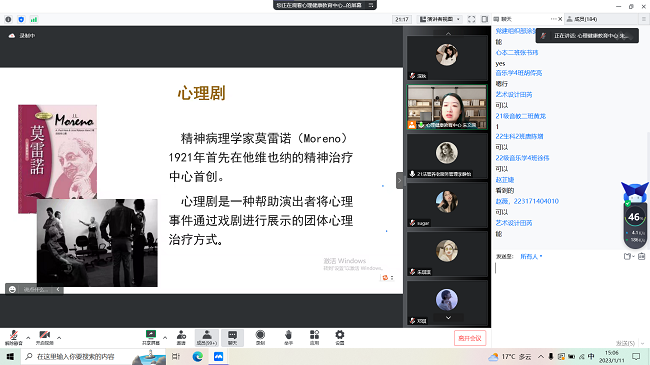Image resolution: width=650 pixels, height=365 pixels.
Task: Collapse the video thumbnail strip arrow
Action: (399, 180)
